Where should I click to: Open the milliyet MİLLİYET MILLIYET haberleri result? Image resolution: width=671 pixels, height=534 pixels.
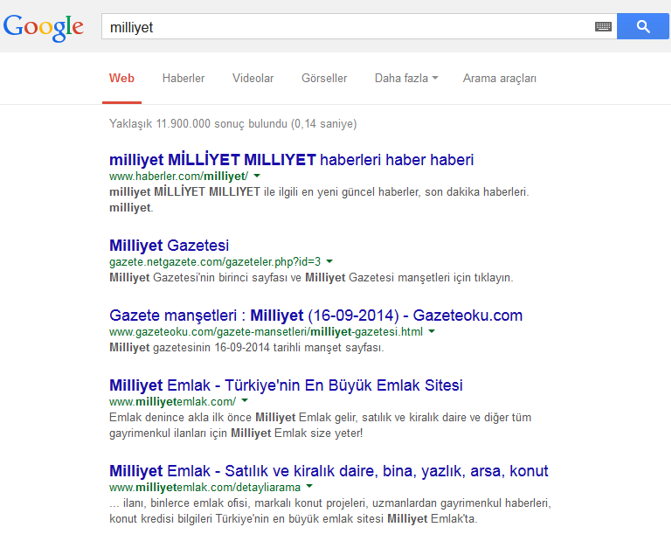[291, 160]
